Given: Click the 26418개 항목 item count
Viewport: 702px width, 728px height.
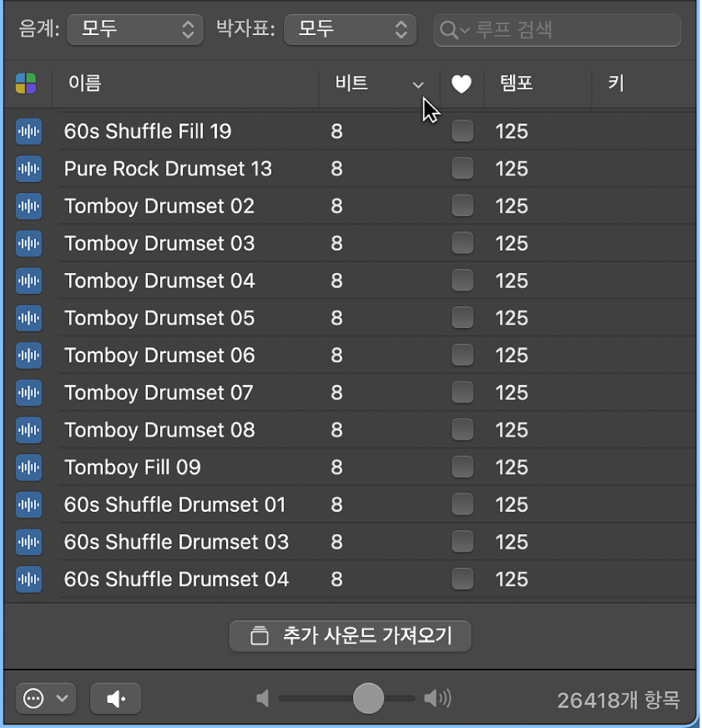Looking at the screenshot, I should point(619,700).
